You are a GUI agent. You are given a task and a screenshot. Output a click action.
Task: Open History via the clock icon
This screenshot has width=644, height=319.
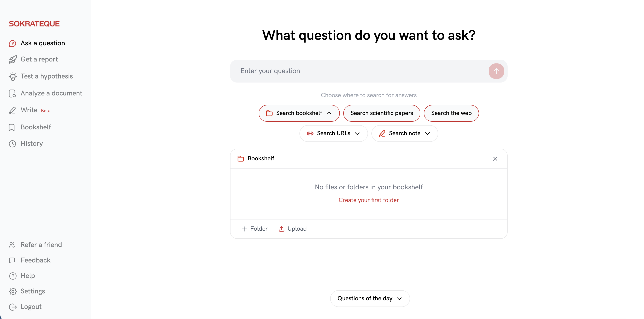click(x=12, y=144)
